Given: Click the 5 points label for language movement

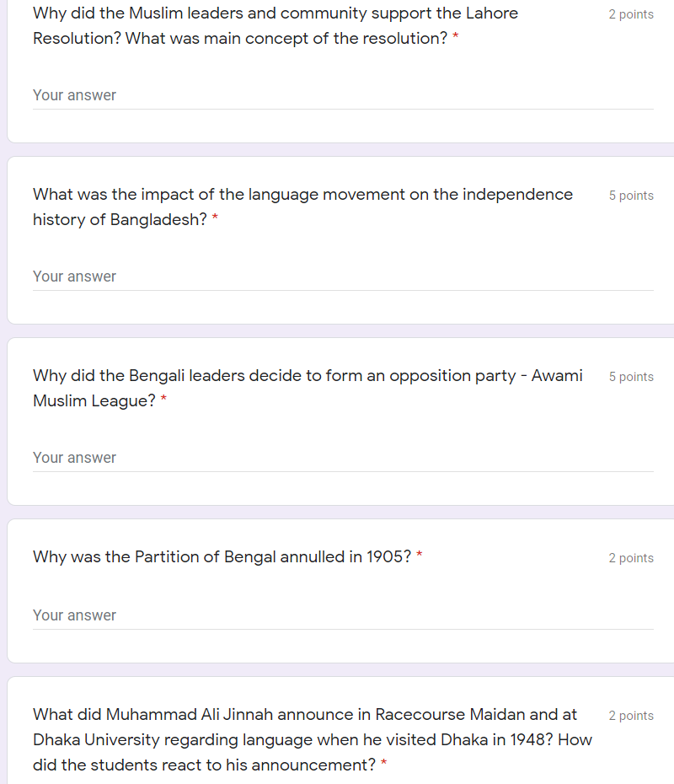Looking at the screenshot, I should tap(631, 196).
